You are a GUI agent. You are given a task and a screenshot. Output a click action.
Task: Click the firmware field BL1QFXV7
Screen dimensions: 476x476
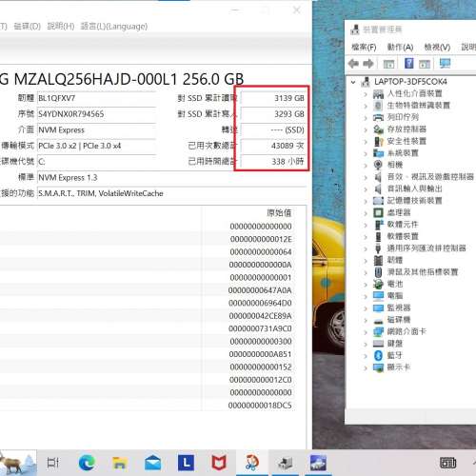click(96, 98)
